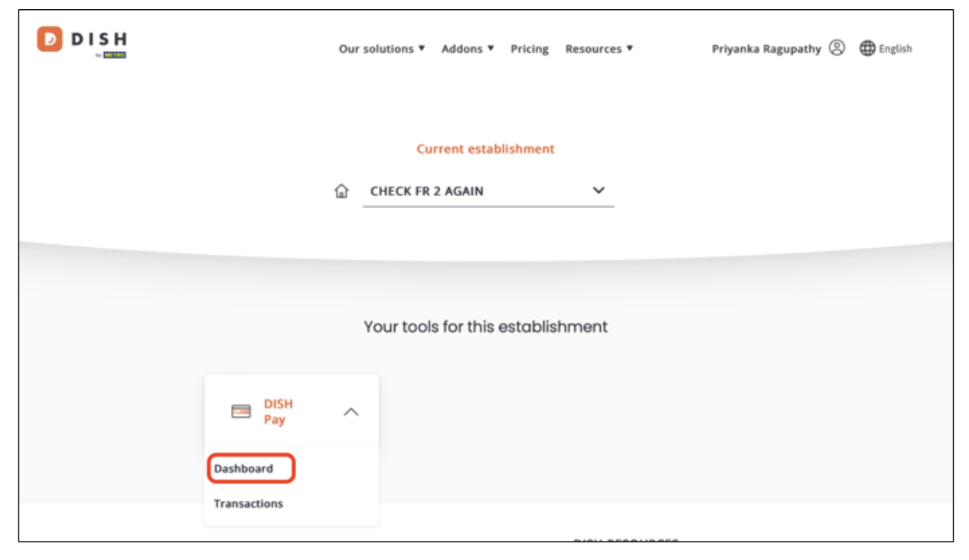Go to the Pricing page

(x=530, y=49)
